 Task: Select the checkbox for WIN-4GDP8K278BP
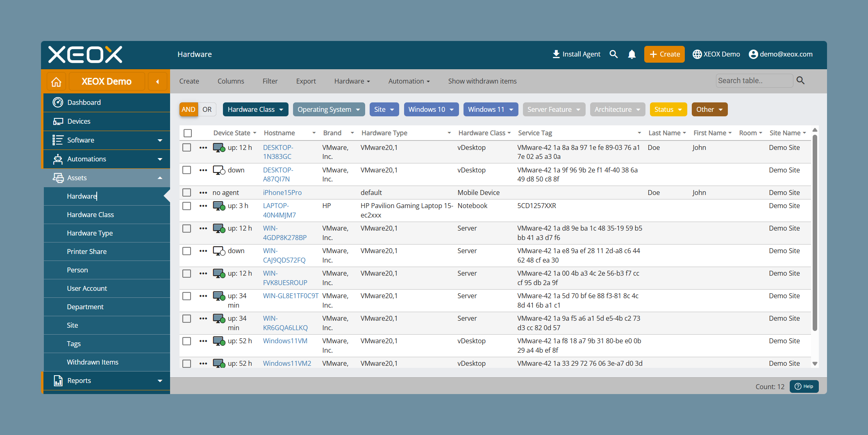[187, 228]
